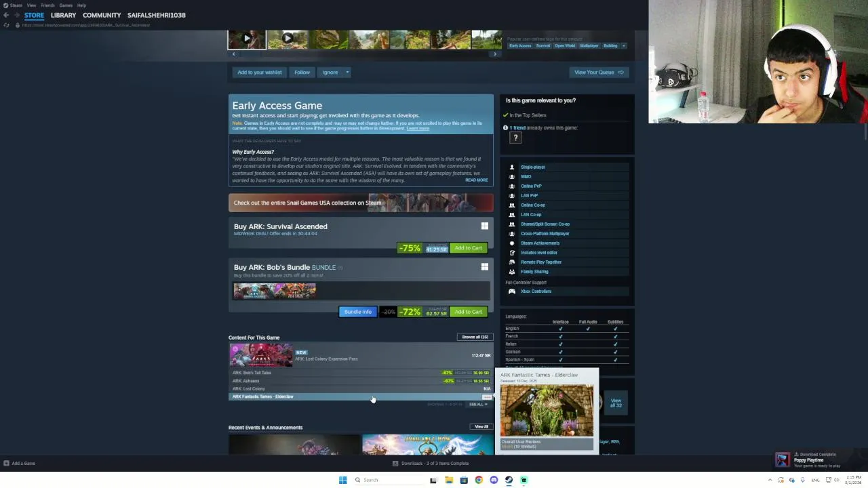The image size is (868, 488).
Task: Open the bundle games thumbnail
Action: pos(275,291)
